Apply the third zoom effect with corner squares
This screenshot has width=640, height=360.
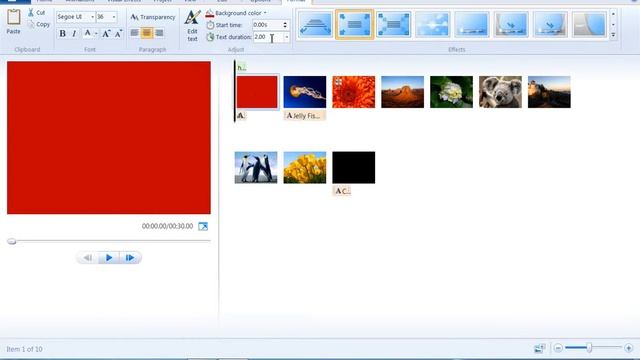coord(393,25)
